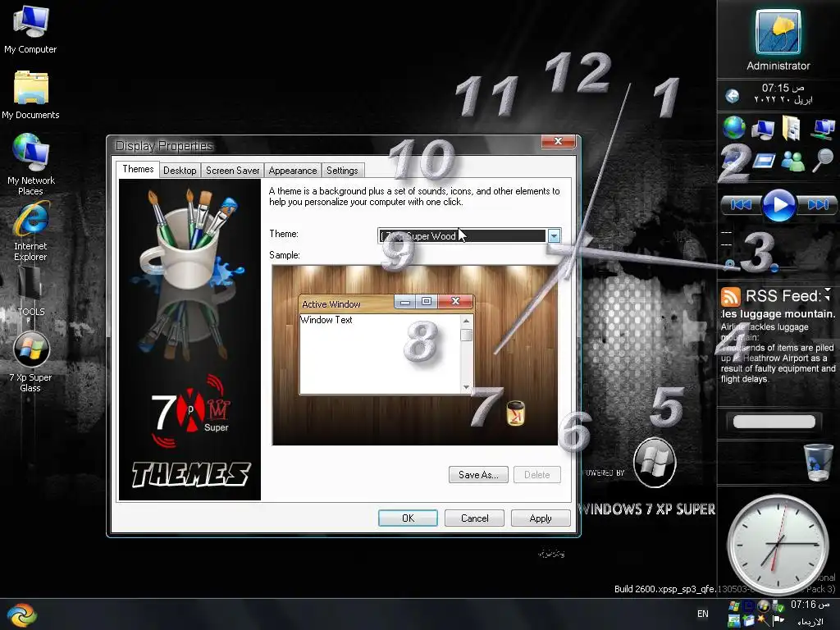Click the sidebar analog clock gadget
This screenshot has width=840, height=630.
(x=778, y=544)
